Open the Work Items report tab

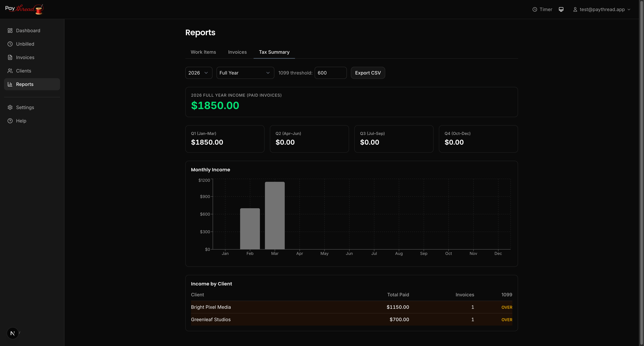[203, 52]
